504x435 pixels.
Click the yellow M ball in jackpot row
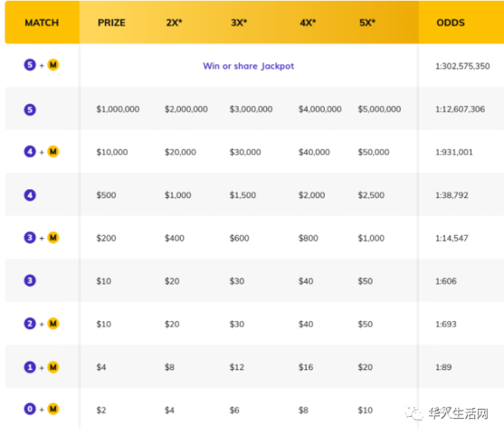point(53,65)
